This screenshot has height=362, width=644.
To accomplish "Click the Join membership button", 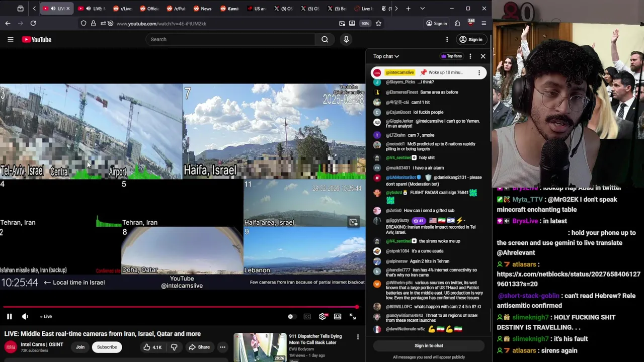I will 80,347.
